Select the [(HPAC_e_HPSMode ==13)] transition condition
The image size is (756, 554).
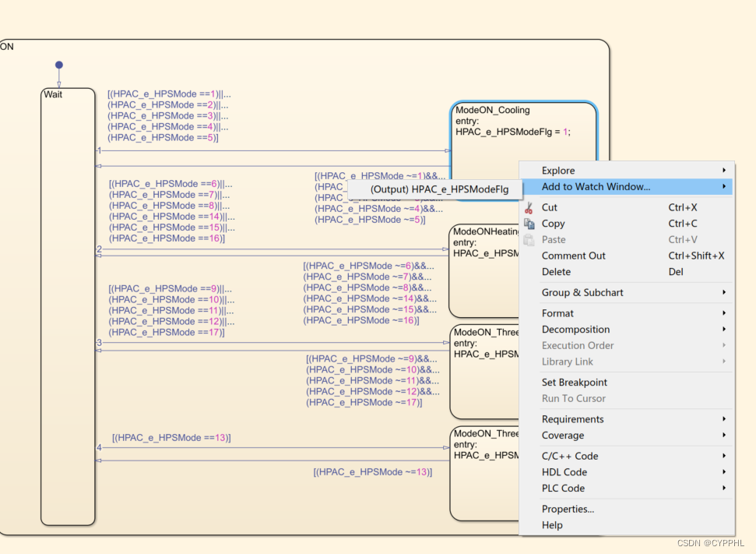point(171,438)
